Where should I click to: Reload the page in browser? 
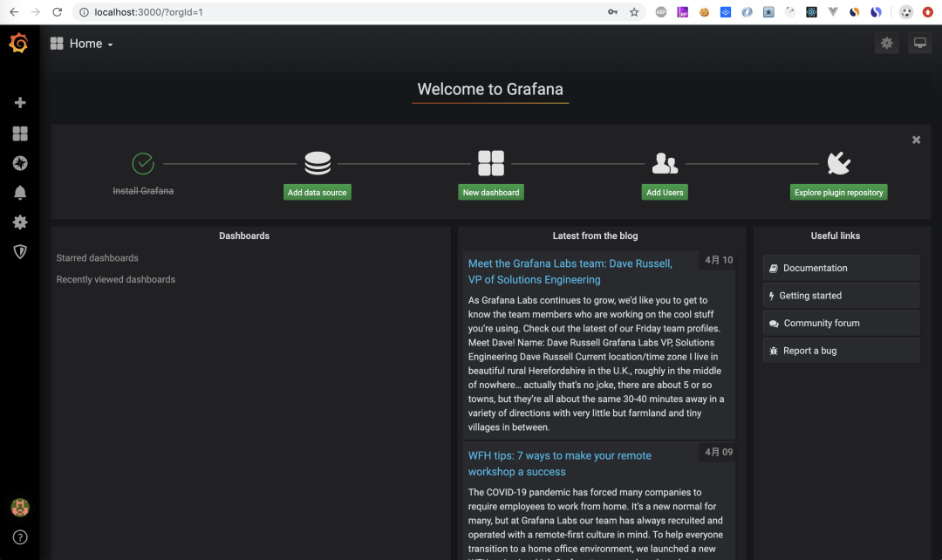[57, 12]
